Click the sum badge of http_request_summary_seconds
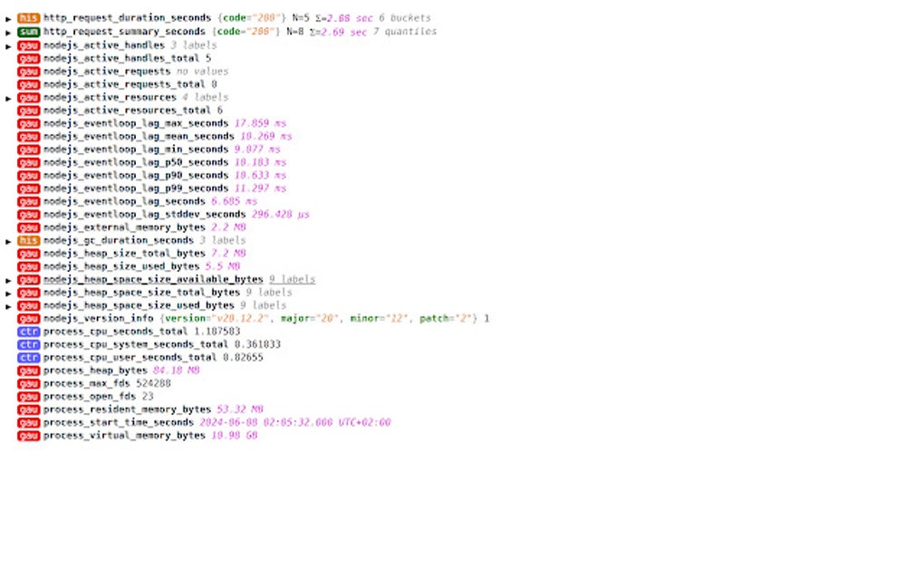 click(x=28, y=32)
